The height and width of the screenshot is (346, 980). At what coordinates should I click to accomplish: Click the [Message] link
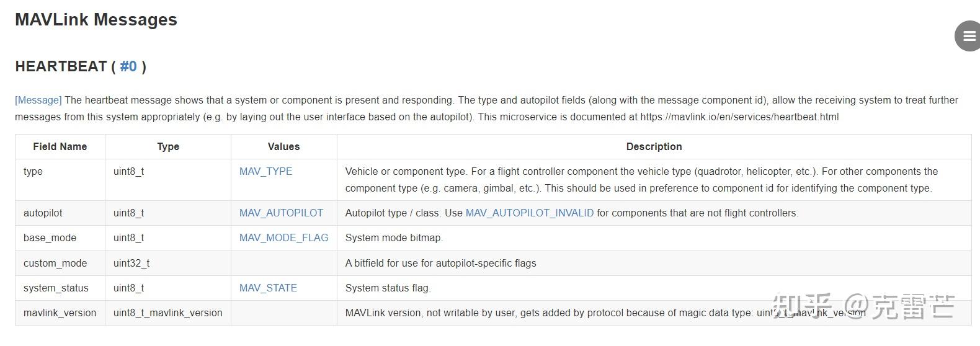[x=38, y=100]
